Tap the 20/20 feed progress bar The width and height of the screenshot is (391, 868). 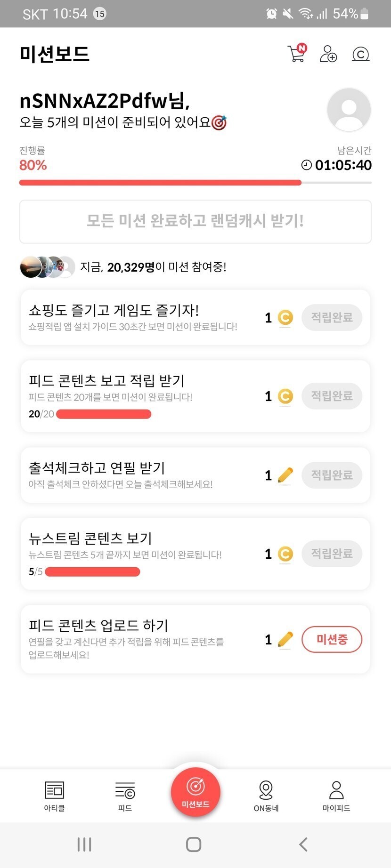click(104, 414)
